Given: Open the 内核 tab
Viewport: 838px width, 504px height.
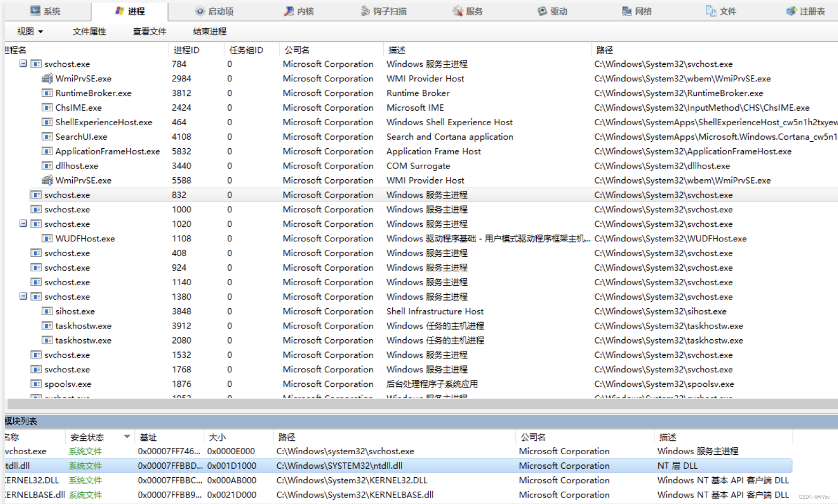Looking at the screenshot, I should click(299, 11).
